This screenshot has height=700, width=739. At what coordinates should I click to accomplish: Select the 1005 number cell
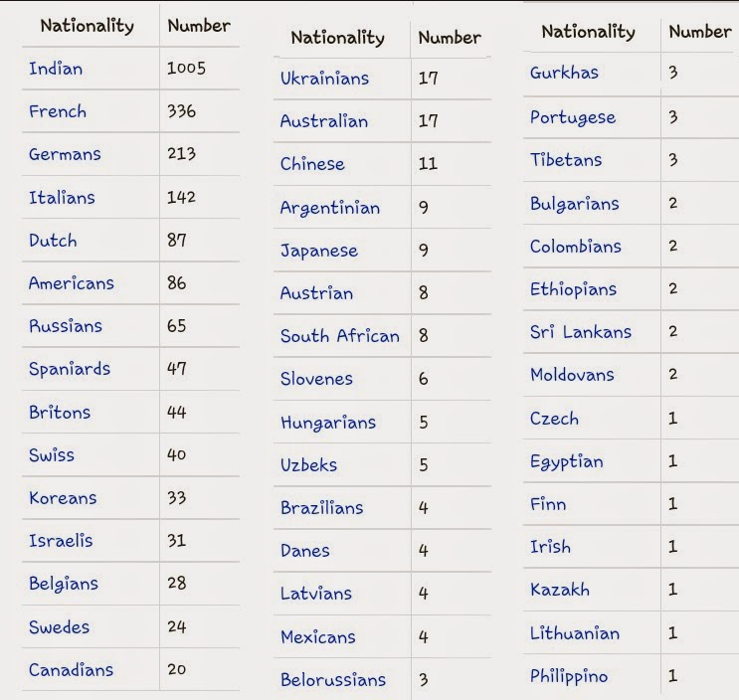pyautogui.click(x=186, y=69)
